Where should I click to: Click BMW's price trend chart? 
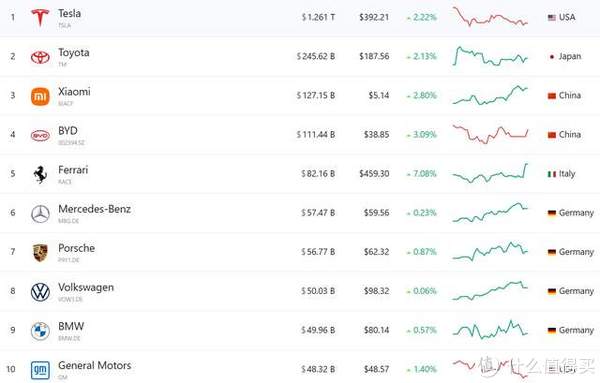tap(490, 330)
